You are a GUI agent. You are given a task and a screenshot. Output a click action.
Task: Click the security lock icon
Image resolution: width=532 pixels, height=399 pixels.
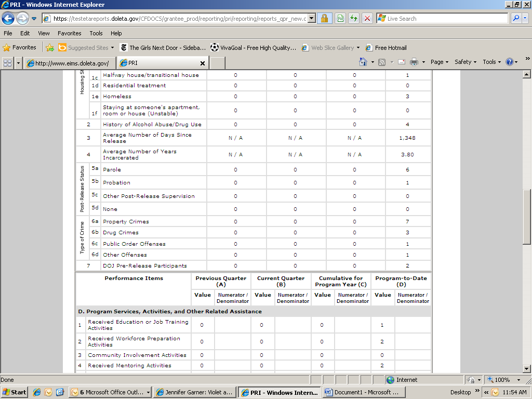click(x=324, y=19)
